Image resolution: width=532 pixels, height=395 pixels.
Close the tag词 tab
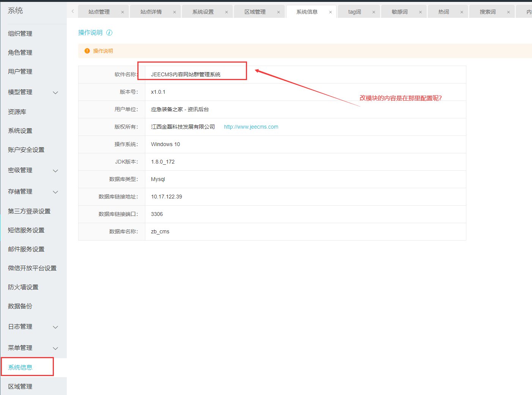pyautogui.click(x=374, y=12)
